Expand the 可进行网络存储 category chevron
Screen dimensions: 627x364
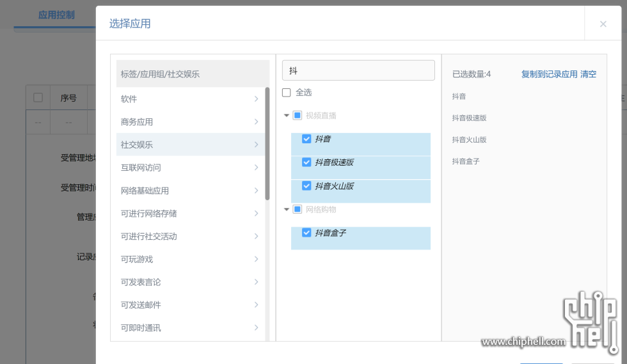[257, 213]
